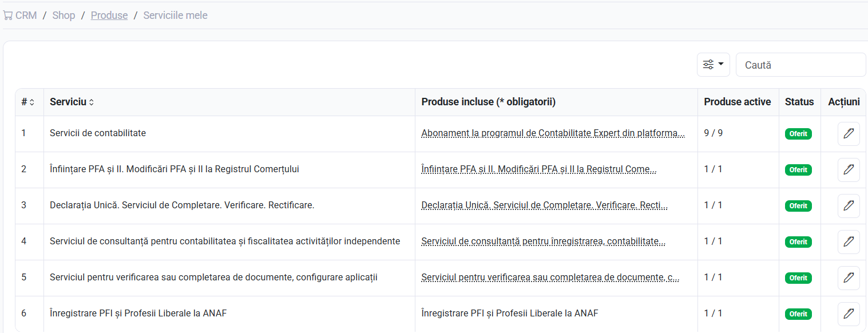Click the Caută search field
This screenshot has height=333, width=868.
[800, 65]
